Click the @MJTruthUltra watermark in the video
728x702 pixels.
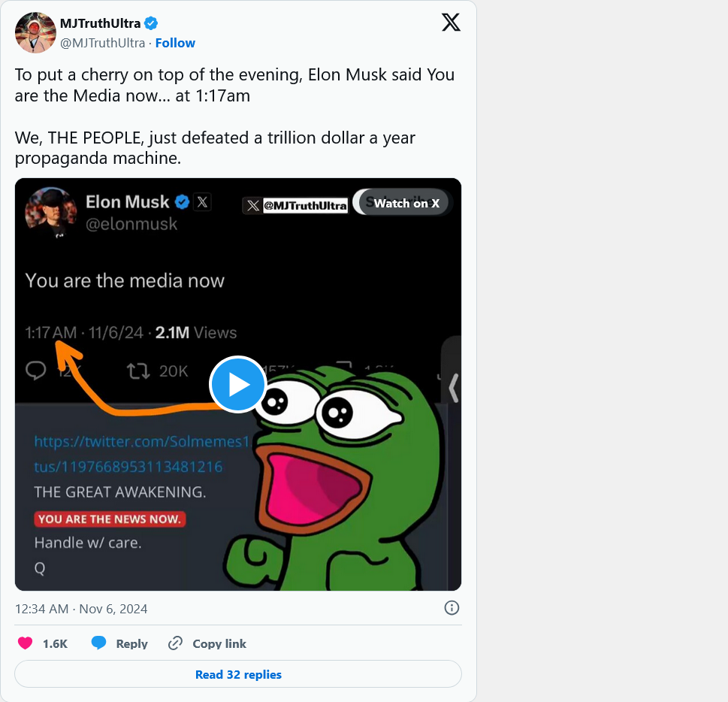[x=295, y=204]
